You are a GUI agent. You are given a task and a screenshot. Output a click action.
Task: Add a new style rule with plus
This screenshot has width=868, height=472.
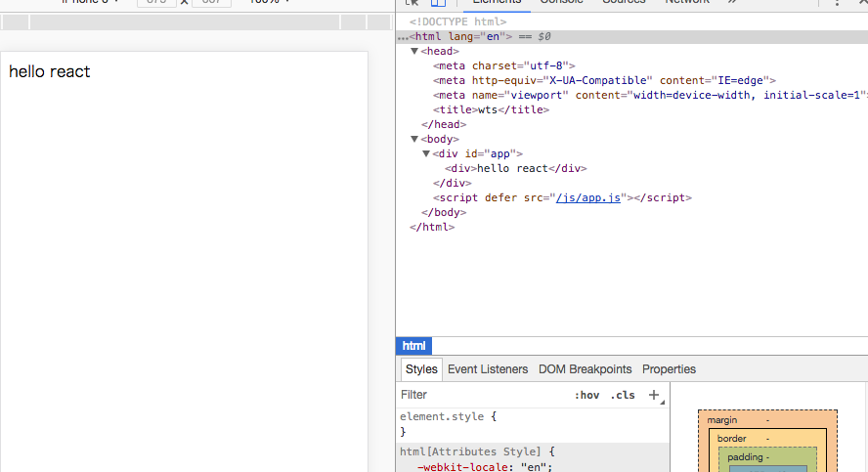click(x=654, y=395)
